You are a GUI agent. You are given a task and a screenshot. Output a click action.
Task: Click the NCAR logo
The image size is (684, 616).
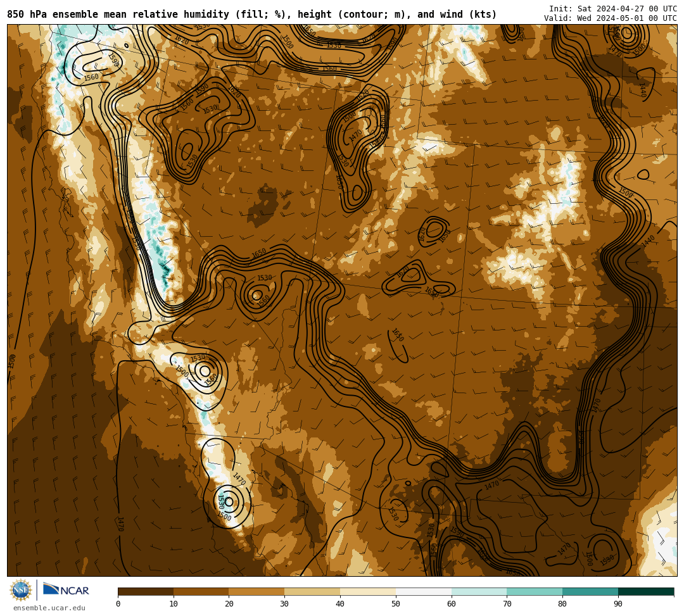coord(66,589)
